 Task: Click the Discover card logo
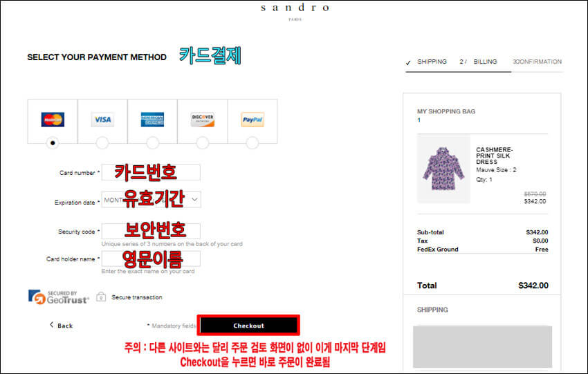click(203, 120)
